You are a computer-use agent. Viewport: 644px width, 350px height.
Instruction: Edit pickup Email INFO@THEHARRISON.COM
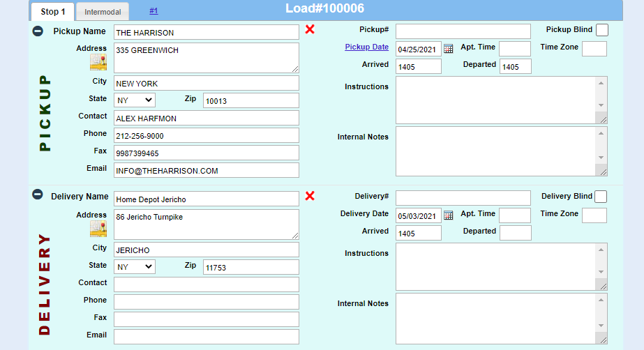(x=207, y=171)
